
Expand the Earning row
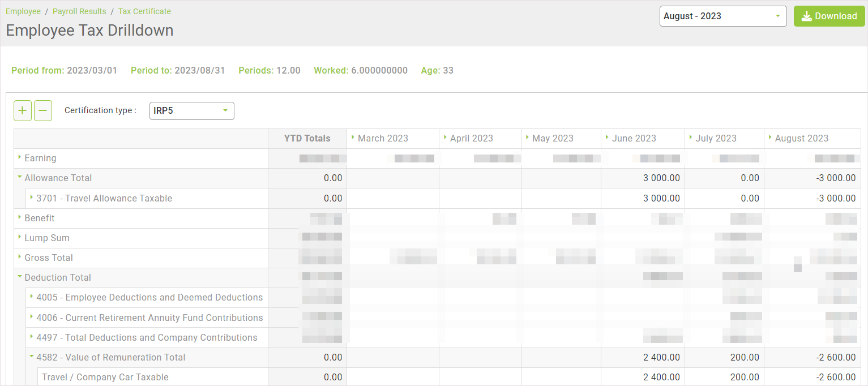pyautogui.click(x=20, y=158)
